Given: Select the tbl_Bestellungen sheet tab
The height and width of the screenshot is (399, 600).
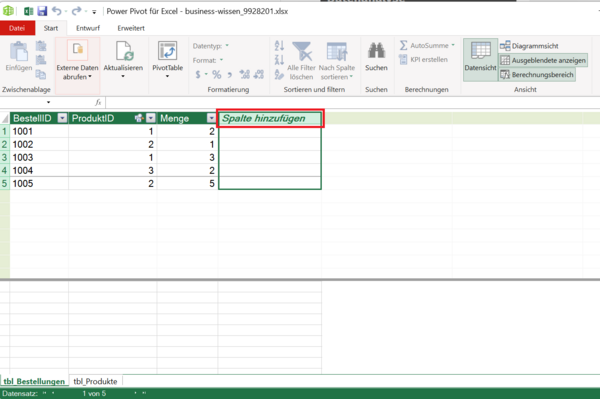Looking at the screenshot, I should click(34, 381).
